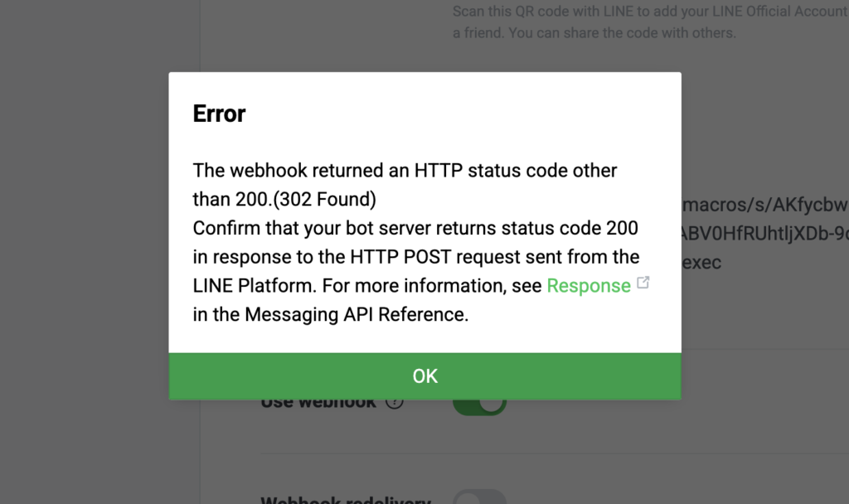Enable the Webhook redelivery switch
This screenshot has height=504, width=849.
click(x=479, y=497)
